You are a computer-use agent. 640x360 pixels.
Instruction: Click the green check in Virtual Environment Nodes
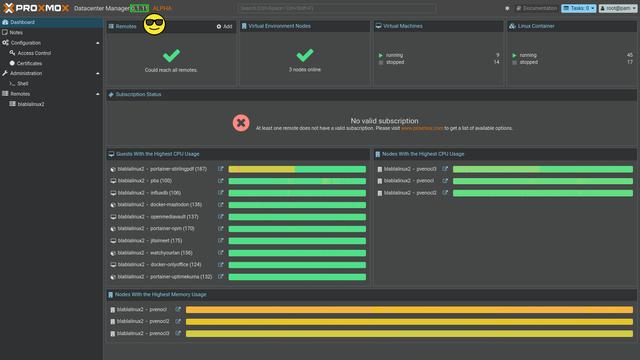pos(305,55)
